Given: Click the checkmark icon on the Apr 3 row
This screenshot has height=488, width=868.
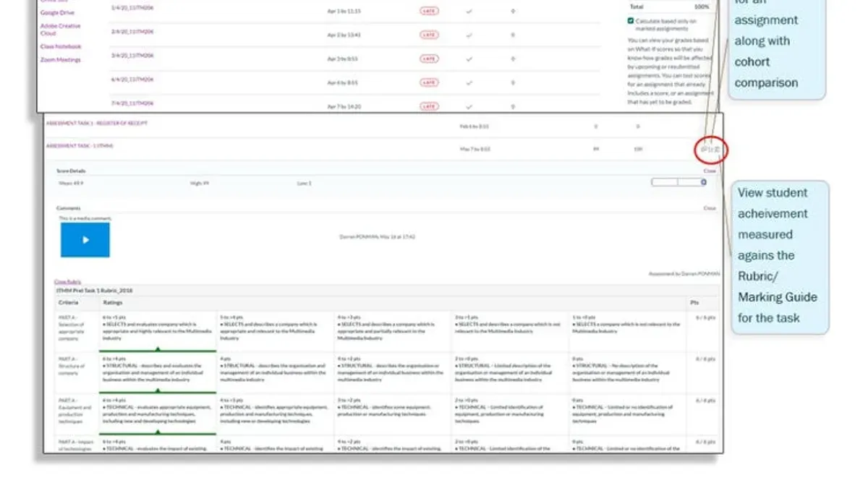Looking at the screenshot, I should coord(469,59).
